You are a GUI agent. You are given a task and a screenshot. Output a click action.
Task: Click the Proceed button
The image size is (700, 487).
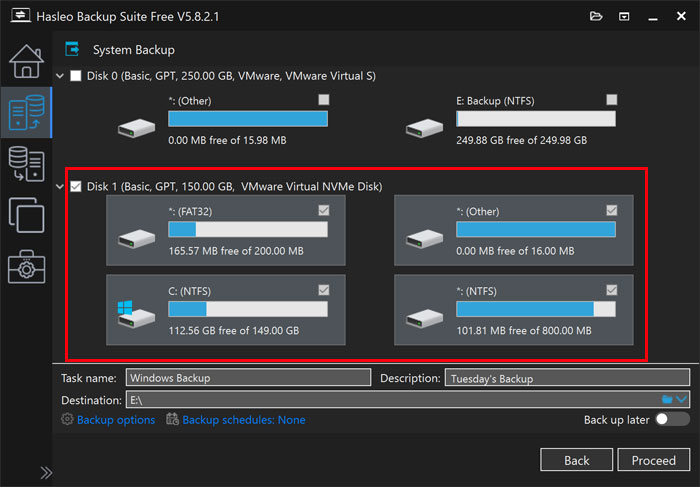(654, 460)
